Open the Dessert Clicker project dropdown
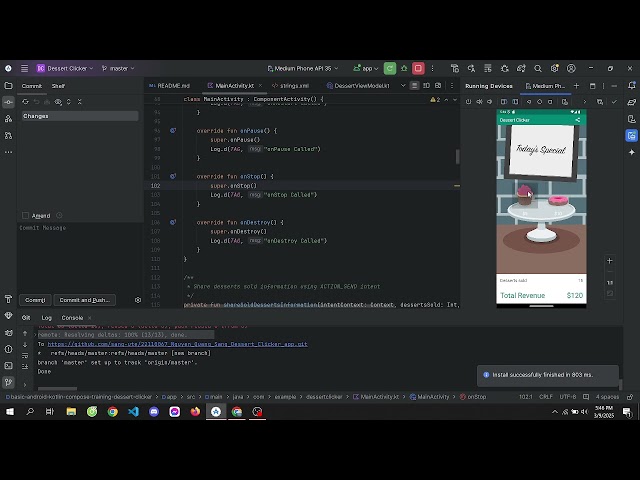Image resolution: width=640 pixels, height=480 pixels. [x=66, y=68]
